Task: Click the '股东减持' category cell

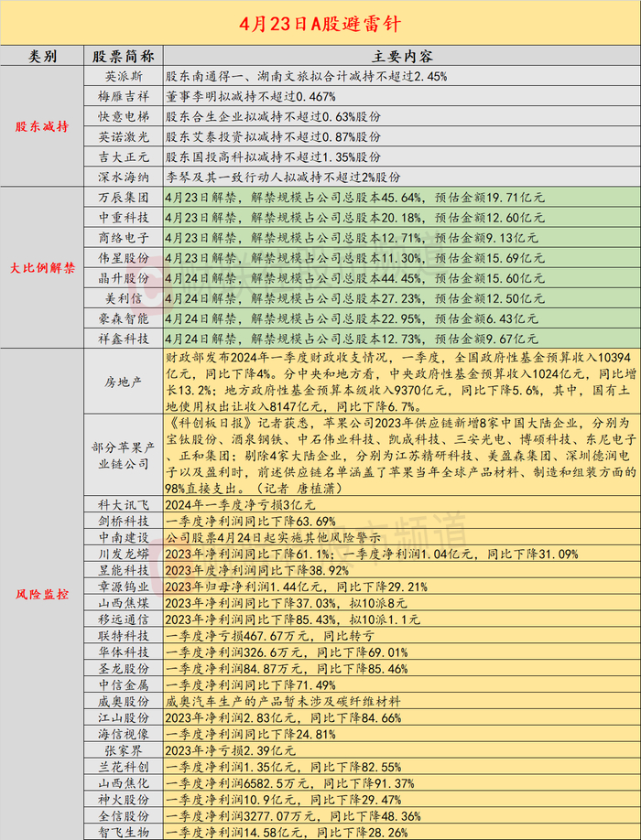Action: 42,127
